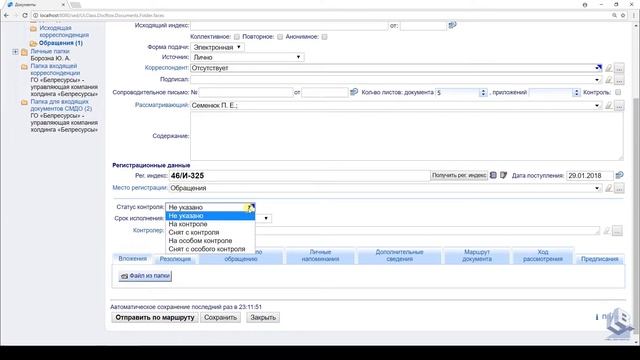
Task: Switch to Дополнительные сведения tab
Action: (x=400, y=256)
